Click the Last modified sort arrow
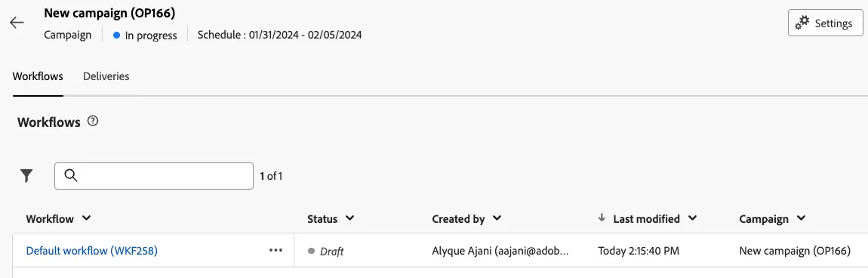This screenshot has width=868, height=278. pyautogui.click(x=602, y=218)
